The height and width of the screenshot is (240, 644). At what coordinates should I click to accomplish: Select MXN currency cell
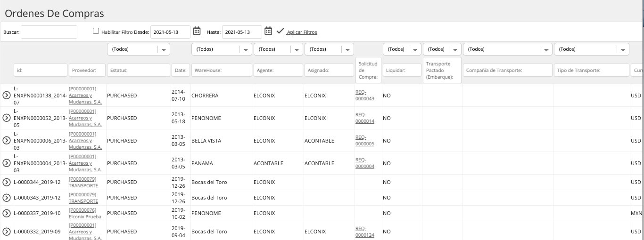(636, 213)
